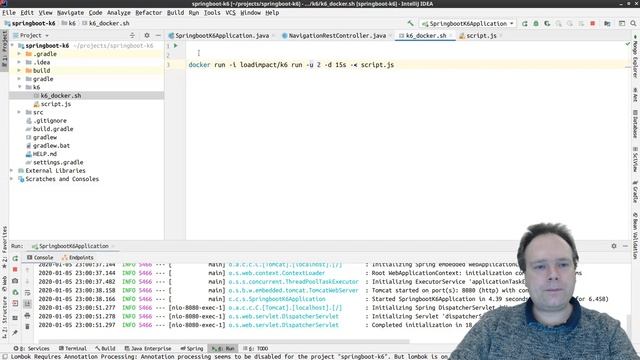
Task: Hide the Project panel with minus icon
Action: pos(158,36)
